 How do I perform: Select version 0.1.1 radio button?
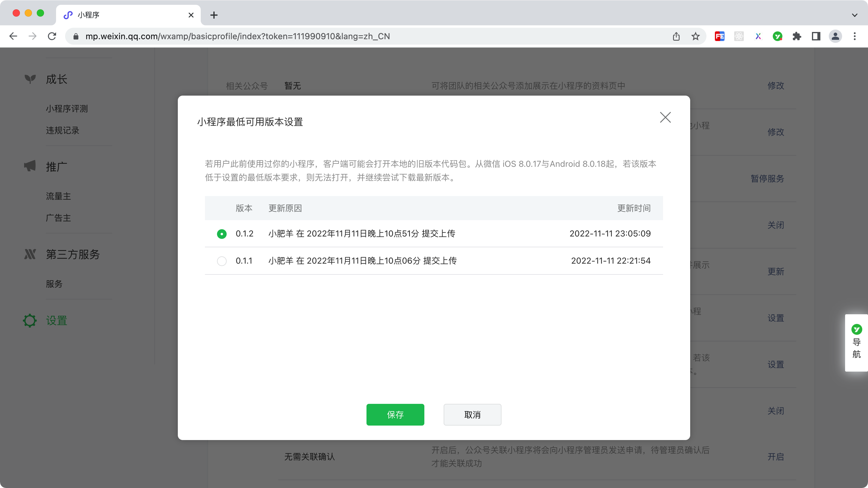pos(222,261)
